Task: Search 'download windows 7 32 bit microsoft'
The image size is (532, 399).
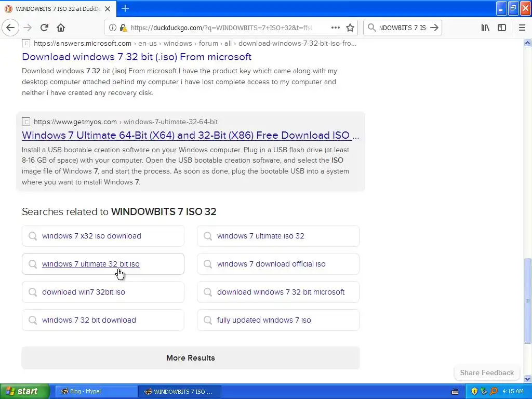Action: tap(278, 292)
